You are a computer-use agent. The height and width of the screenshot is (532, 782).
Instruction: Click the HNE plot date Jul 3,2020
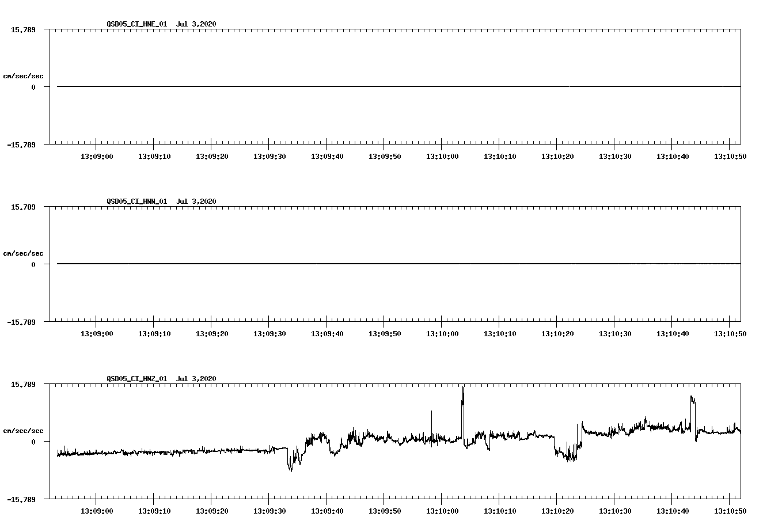(196, 24)
